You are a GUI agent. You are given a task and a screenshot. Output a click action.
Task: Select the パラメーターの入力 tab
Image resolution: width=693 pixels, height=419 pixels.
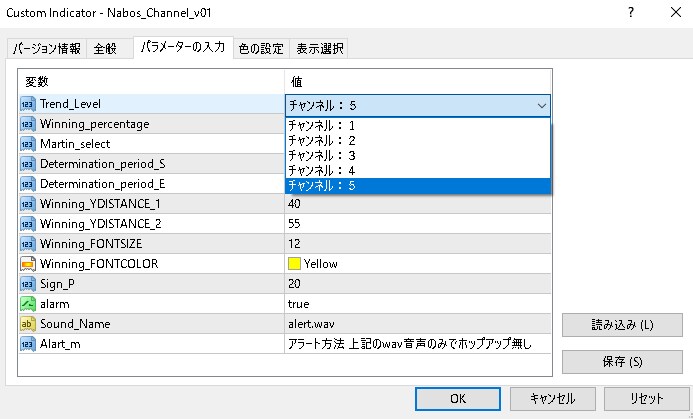coord(183,47)
